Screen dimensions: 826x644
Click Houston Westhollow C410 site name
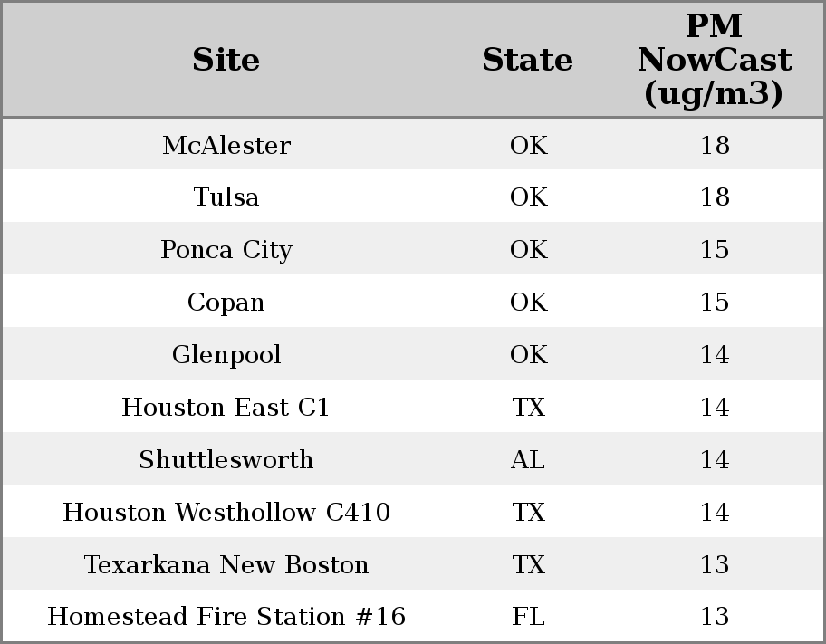(x=226, y=512)
